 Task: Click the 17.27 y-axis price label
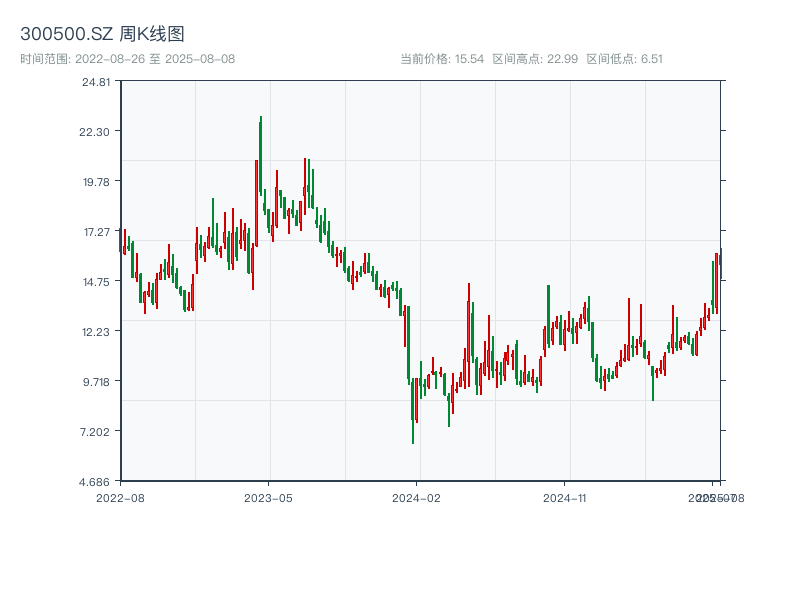(x=96, y=232)
